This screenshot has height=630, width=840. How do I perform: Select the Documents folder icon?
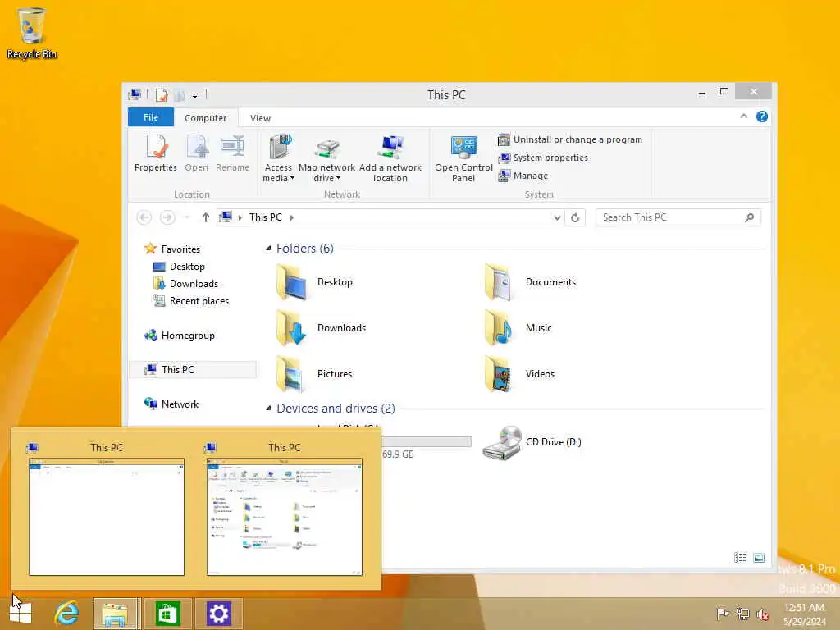coord(498,282)
